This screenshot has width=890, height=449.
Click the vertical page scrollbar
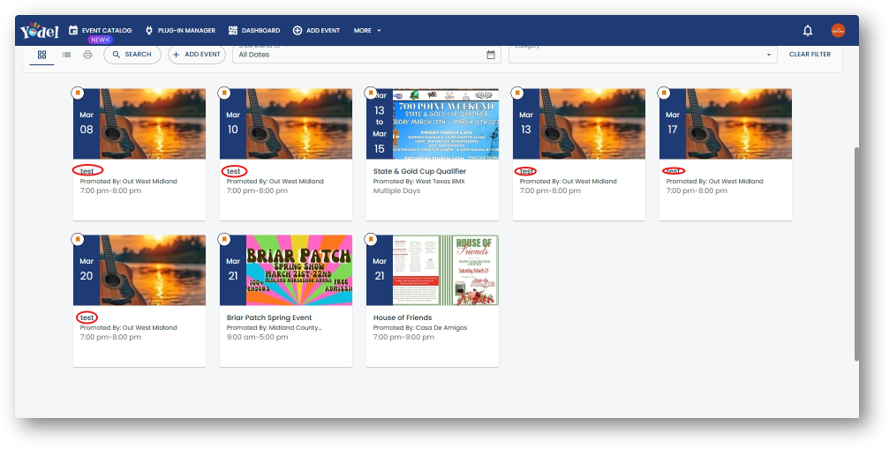pos(857,254)
